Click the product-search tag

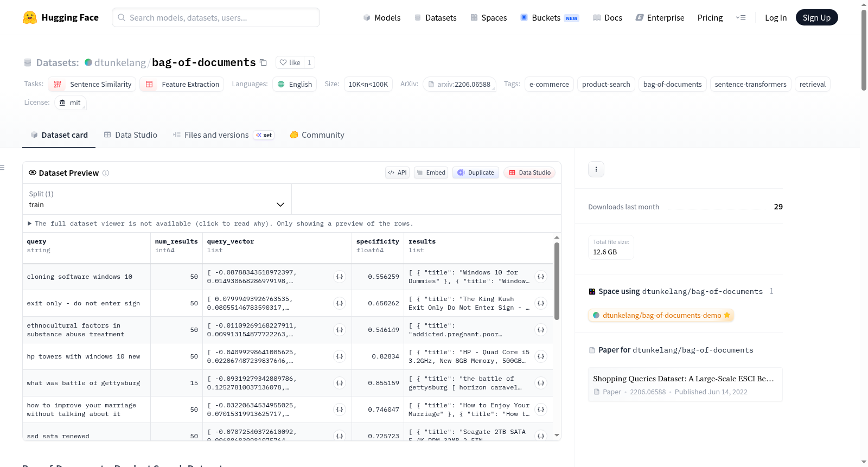pyautogui.click(x=606, y=84)
